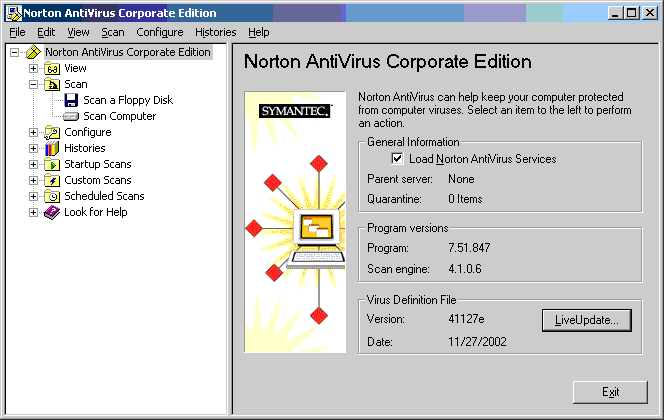Expand the Look for Help tree node

[33, 213]
